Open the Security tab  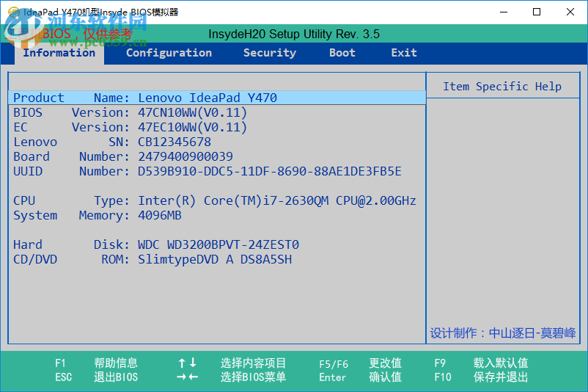point(270,53)
